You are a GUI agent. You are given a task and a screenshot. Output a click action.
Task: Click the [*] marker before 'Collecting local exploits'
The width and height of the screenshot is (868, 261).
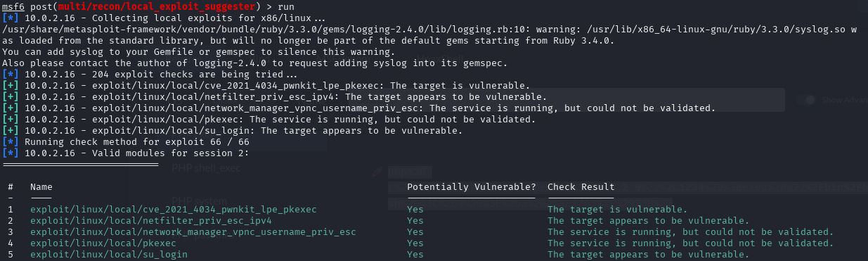[x=11, y=18]
